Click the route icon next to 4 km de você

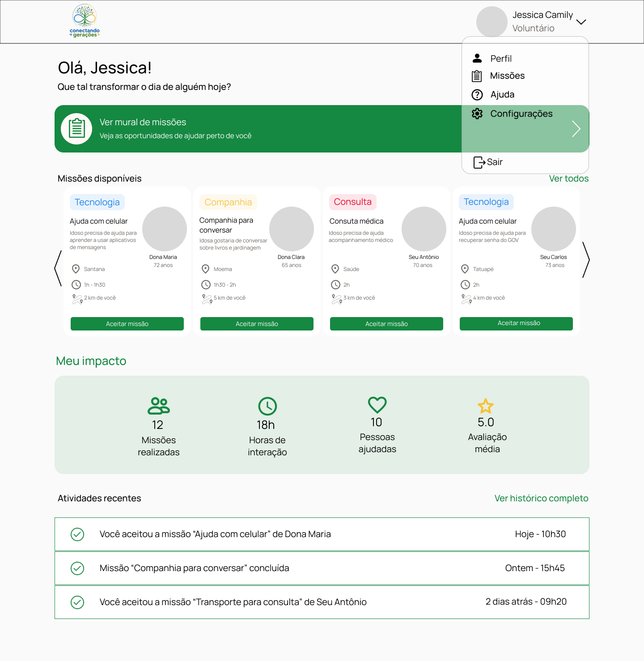click(x=466, y=299)
